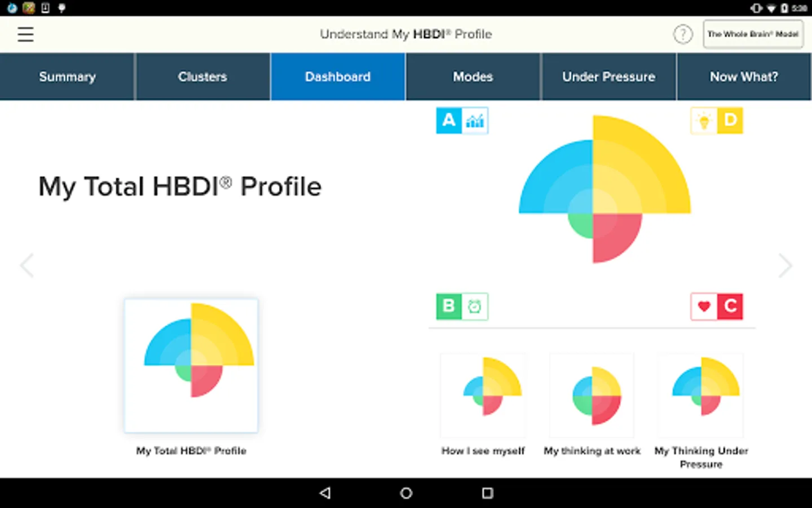This screenshot has width=812, height=508.
Task: Select the green B quadrant letter badge
Action: (449, 306)
